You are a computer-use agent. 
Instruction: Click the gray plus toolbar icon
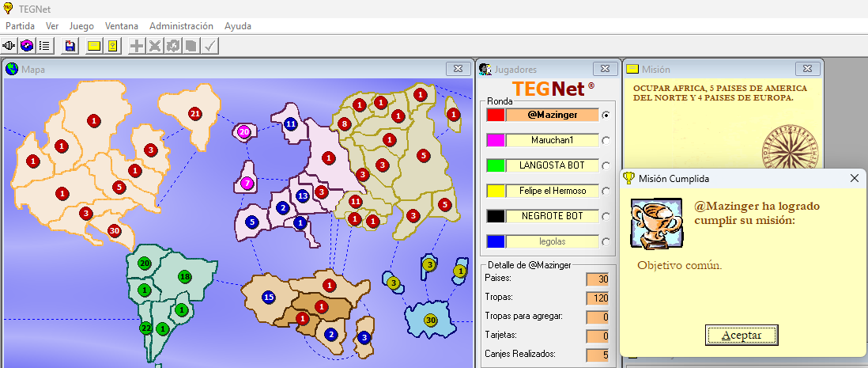(x=137, y=46)
